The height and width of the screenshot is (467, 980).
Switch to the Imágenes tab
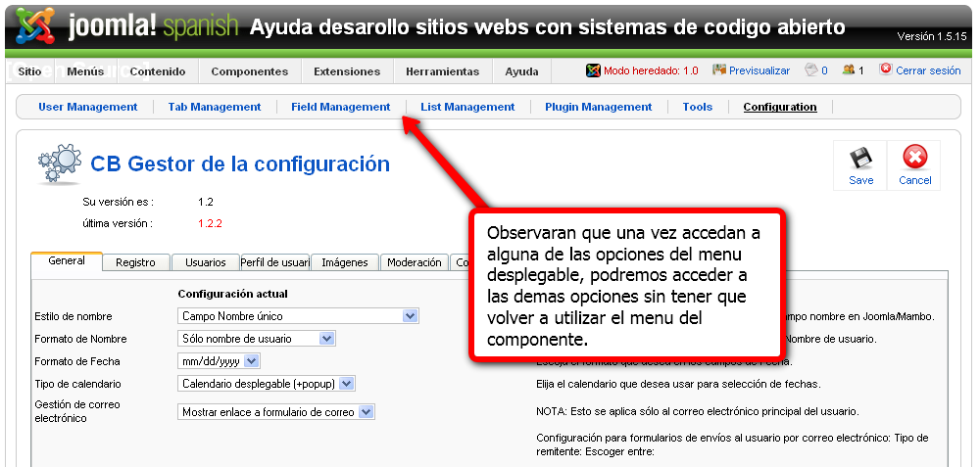tap(344, 262)
